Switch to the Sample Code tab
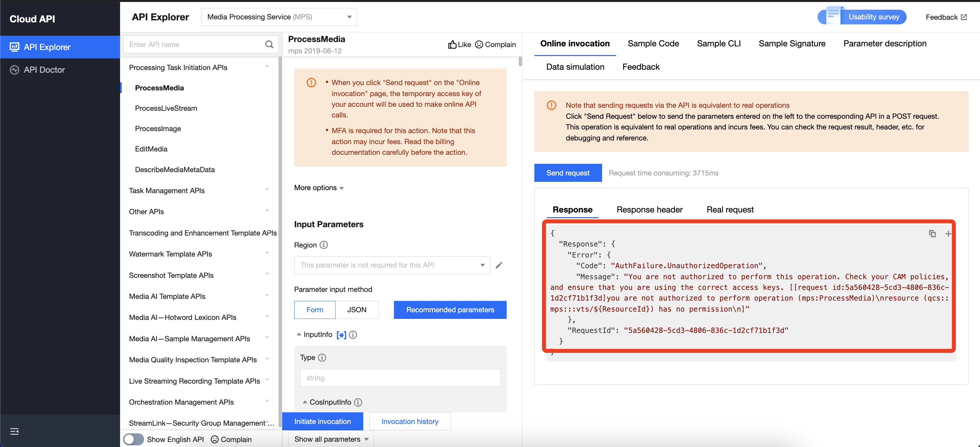Viewport: 980px width, 447px height. tap(653, 44)
